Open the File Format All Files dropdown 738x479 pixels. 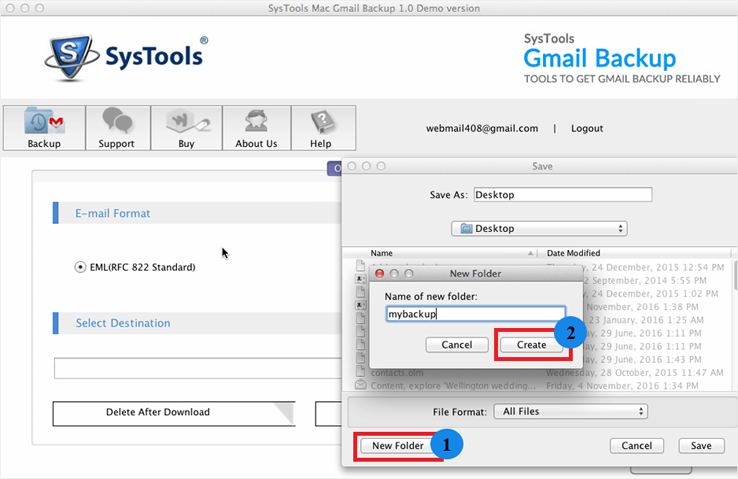[x=570, y=412]
